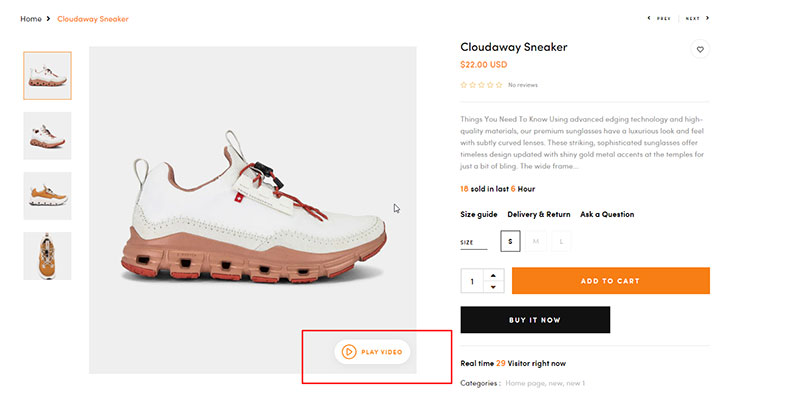The height and width of the screenshot is (409, 800).
Task: Click the ADD TO CART button
Action: pyautogui.click(x=611, y=280)
